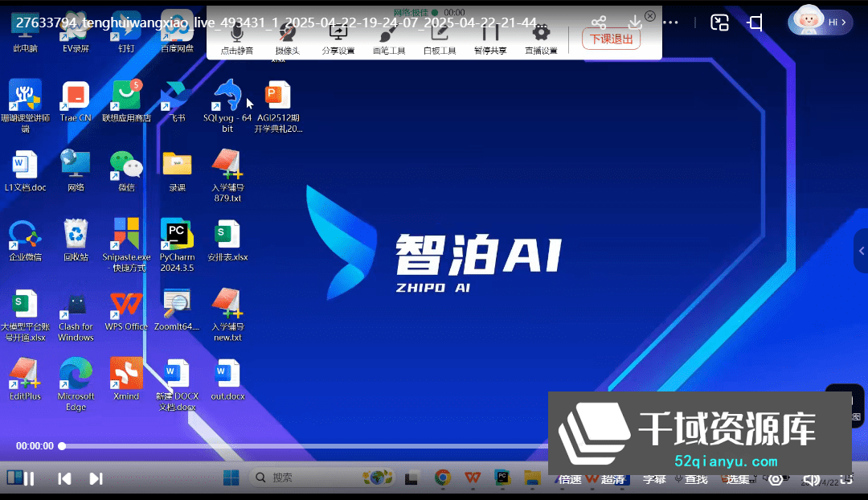Click the 查找 search option
Viewport: 868px width, 500px height.
pos(696,479)
